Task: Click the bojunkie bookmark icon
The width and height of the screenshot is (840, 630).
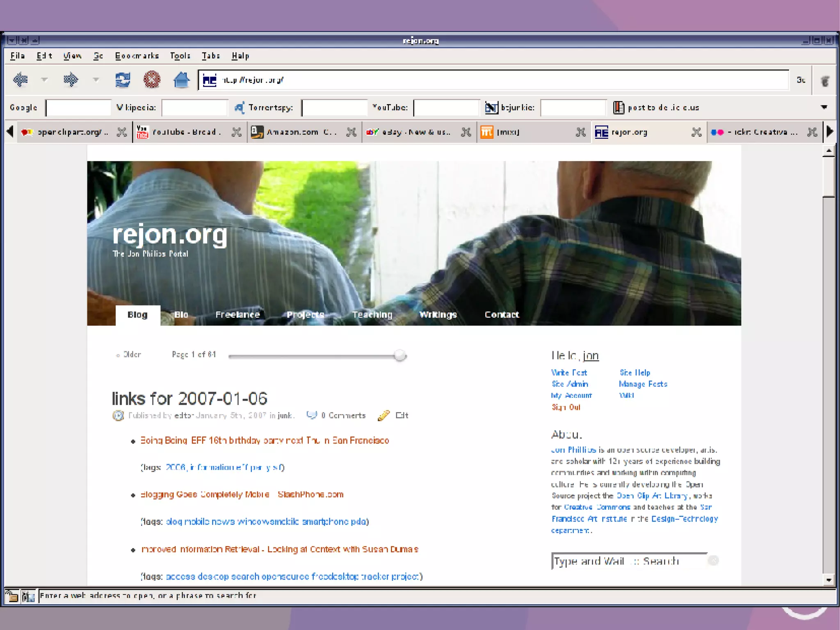Action: pos(491,108)
